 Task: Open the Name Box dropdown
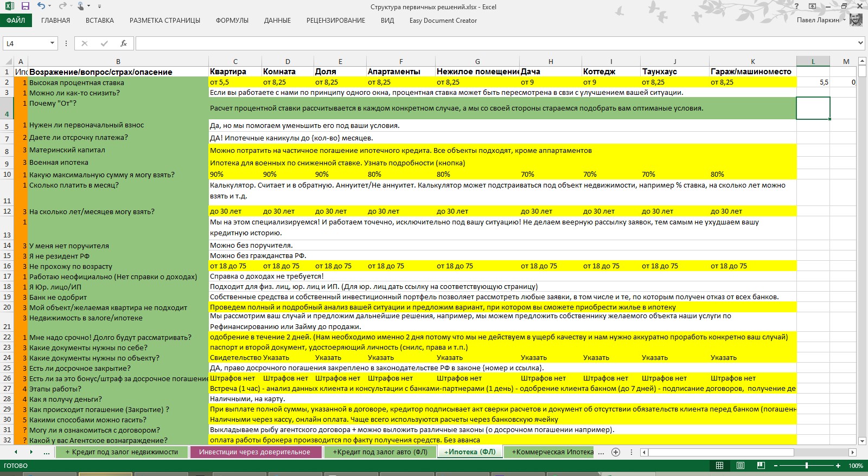(52, 43)
